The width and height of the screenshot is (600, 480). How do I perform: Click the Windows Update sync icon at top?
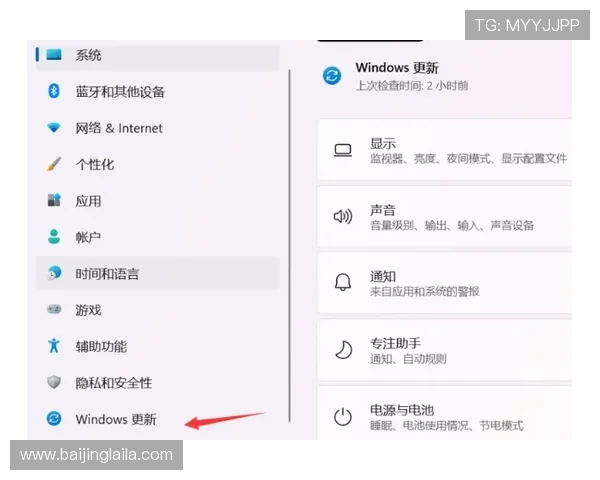pos(332,75)
